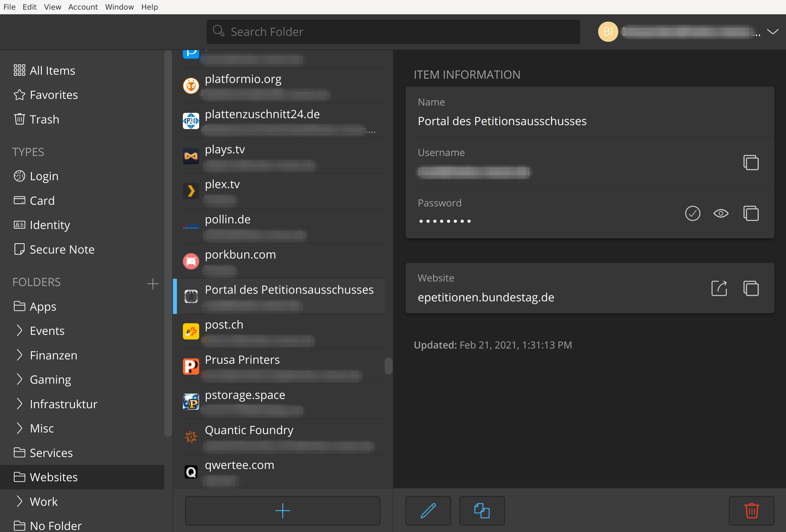Check if password has been exposed
Screen dimensions: 786x532
692,213
